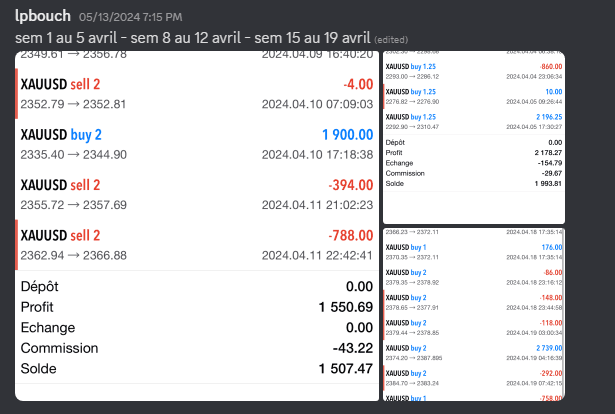Click the message timestamp 05/13/2024 7:15 PM
The width and height of the screenshot is (615, 414).
(x=131, y=17)
